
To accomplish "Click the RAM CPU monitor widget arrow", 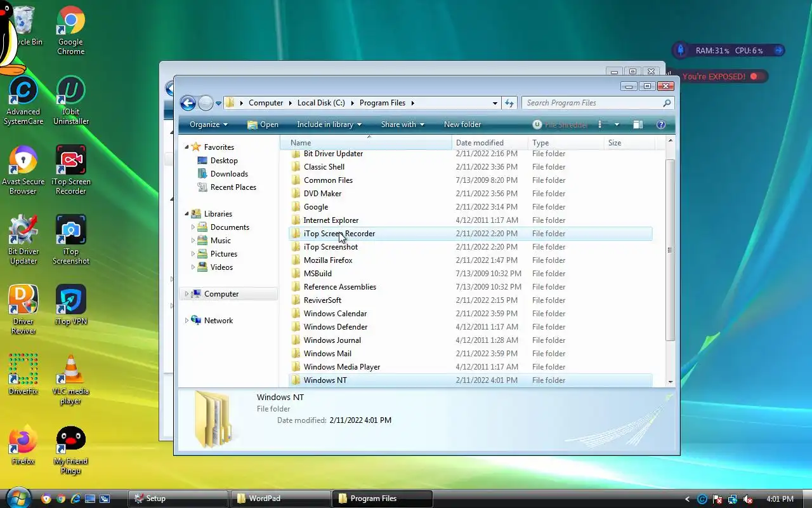I will 778,50.
